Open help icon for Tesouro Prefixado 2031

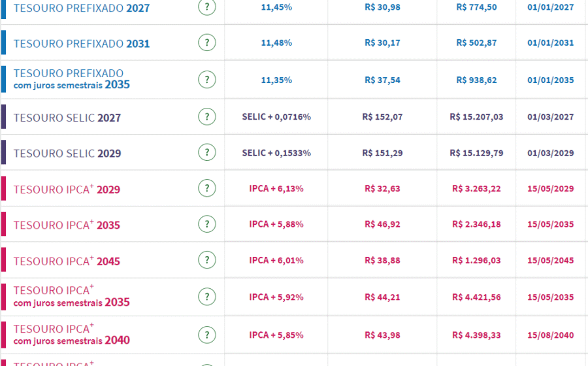207,42
